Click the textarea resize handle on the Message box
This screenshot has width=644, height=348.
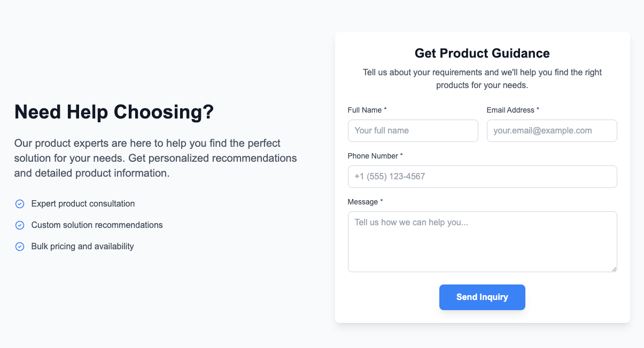pyautogui.click(x=615, y=268)
